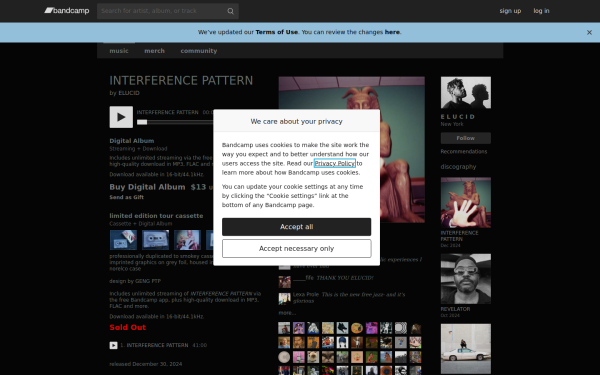Screen dimensions: 600x375
Task: Review changes via the 'here' link
Action: [392, 32]
